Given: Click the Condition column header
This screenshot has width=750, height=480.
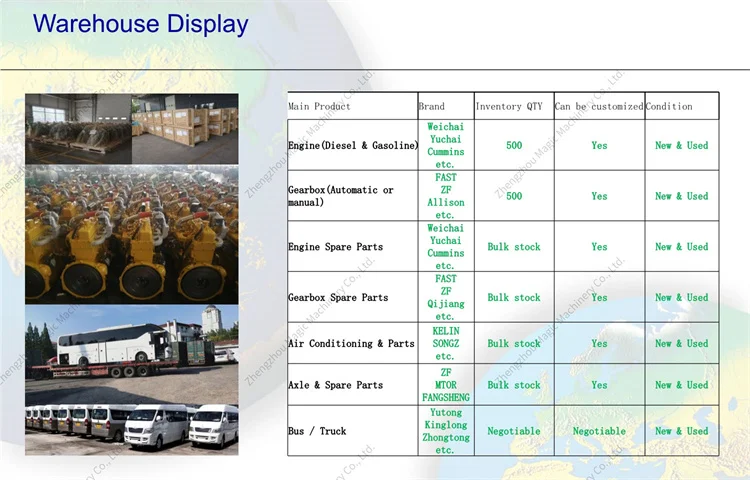Looking at the screenshot, I should point(669,106).
